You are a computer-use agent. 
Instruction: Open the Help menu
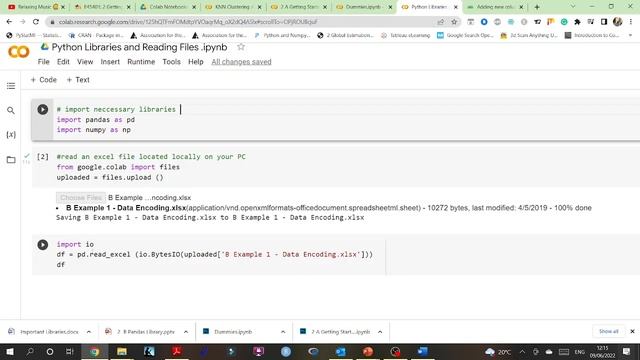196,62
